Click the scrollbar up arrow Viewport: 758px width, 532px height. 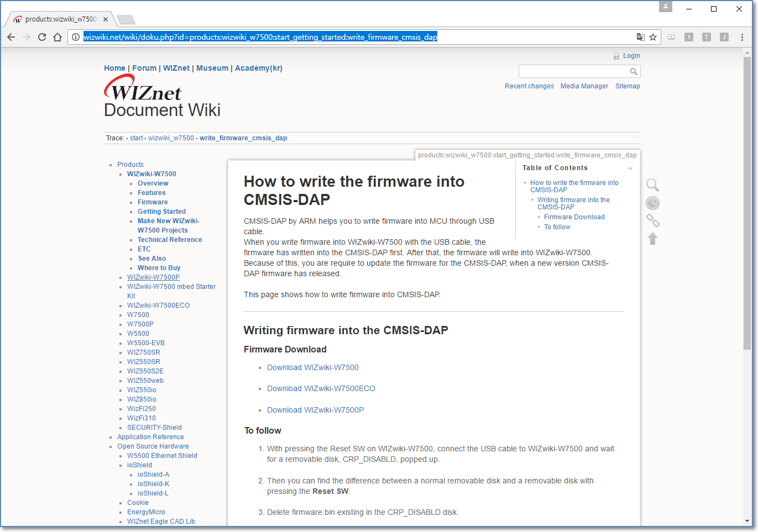click(x=747, y=52)
